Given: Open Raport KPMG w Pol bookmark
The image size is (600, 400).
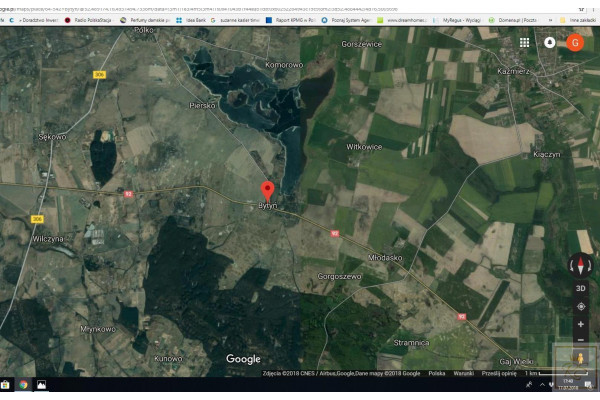Looking at the screenshot, I should coord(290,20).
